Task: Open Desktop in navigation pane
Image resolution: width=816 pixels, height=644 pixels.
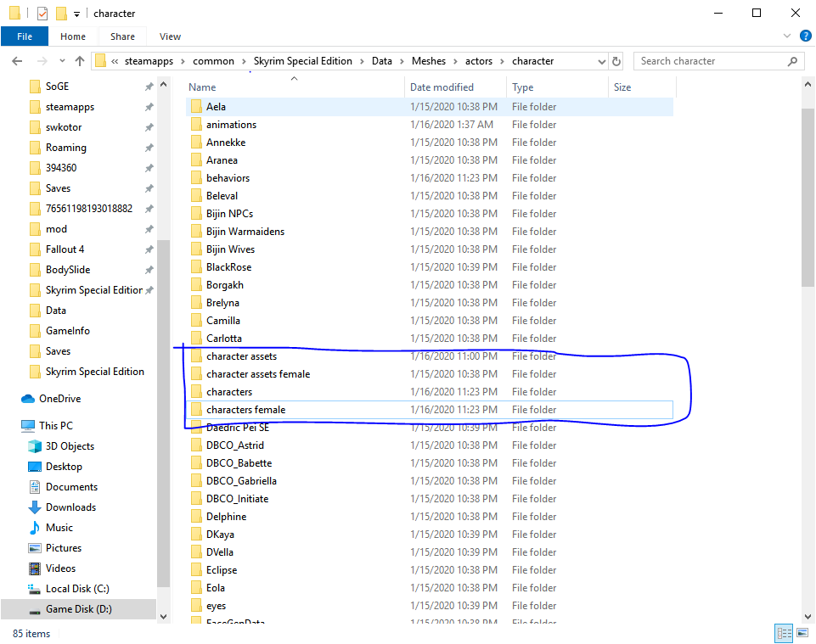Action: pyautogui.click(x=64, y=467)
